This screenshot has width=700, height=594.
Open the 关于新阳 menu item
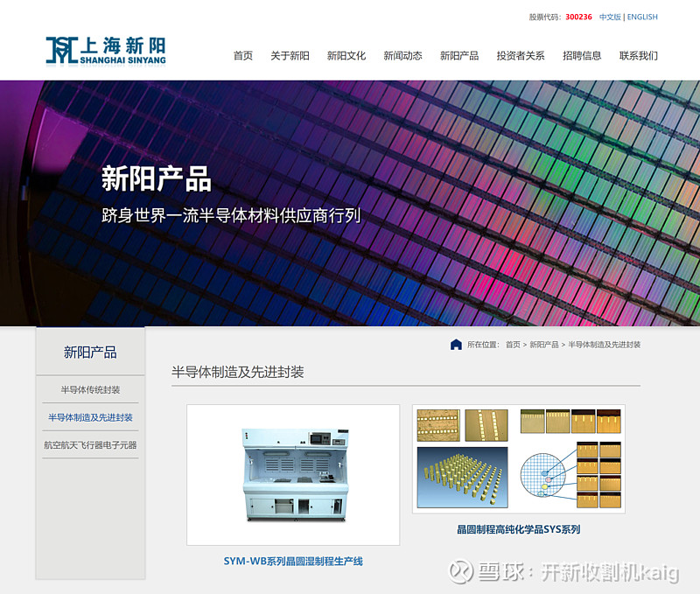tap(290, 56)
